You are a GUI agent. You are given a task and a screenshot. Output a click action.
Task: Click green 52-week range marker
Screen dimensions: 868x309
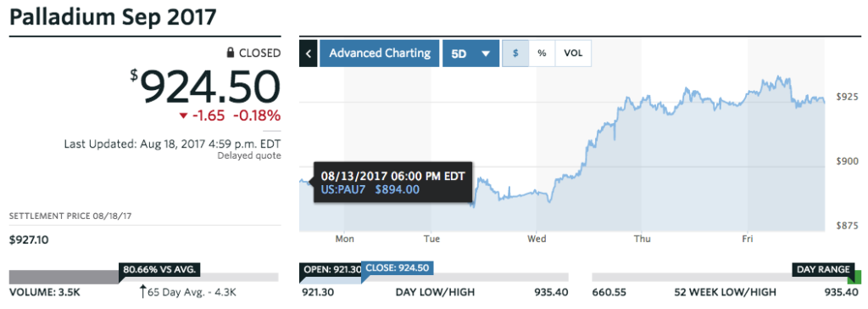point(858,277)
